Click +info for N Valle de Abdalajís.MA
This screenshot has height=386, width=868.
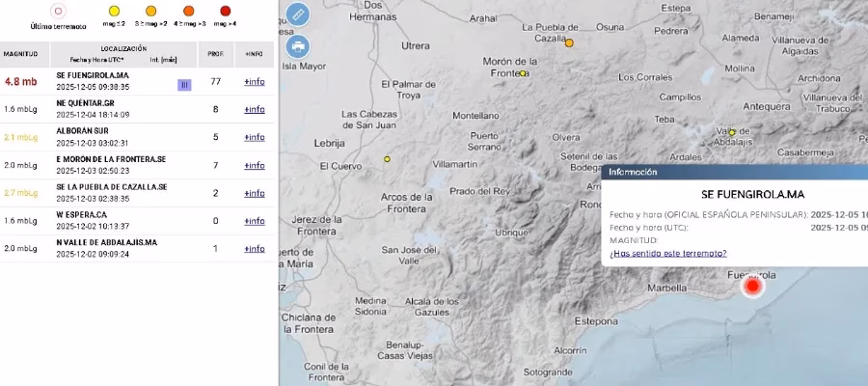[x=254, y=248]
